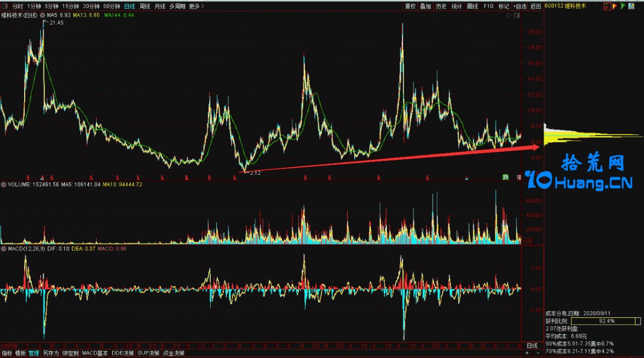Viewport: 644px width, 358px height.
Task: Open the 历史 history view
Action: [x=441, y=6]
